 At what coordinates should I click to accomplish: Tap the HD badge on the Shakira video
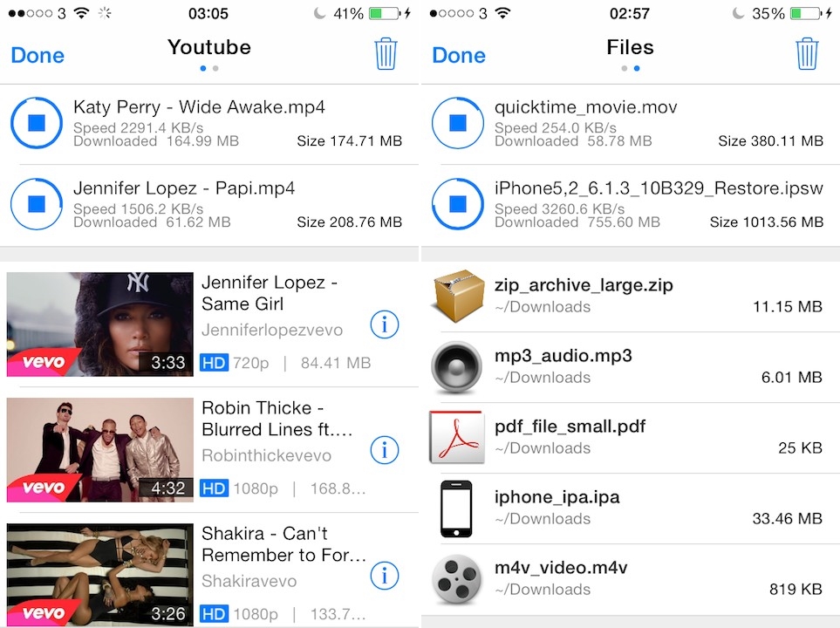[x=214, y=613]
